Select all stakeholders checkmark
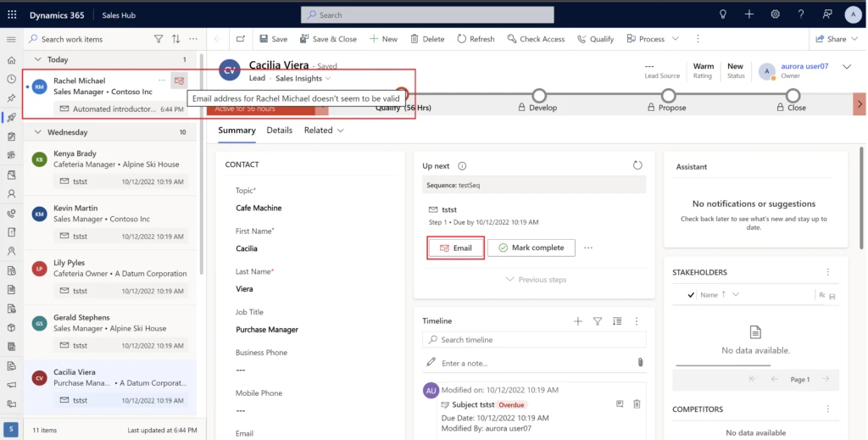 tap(690, 295)
